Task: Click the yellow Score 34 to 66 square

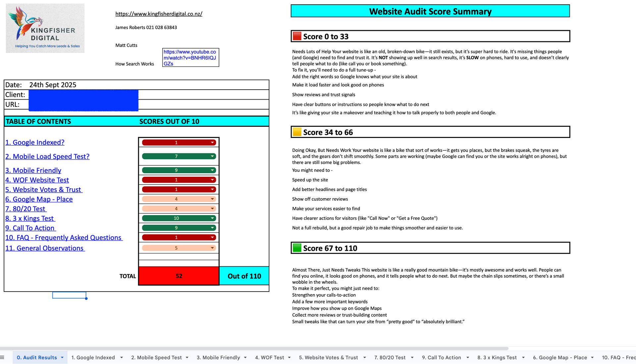Action: (x=297, y=132)
